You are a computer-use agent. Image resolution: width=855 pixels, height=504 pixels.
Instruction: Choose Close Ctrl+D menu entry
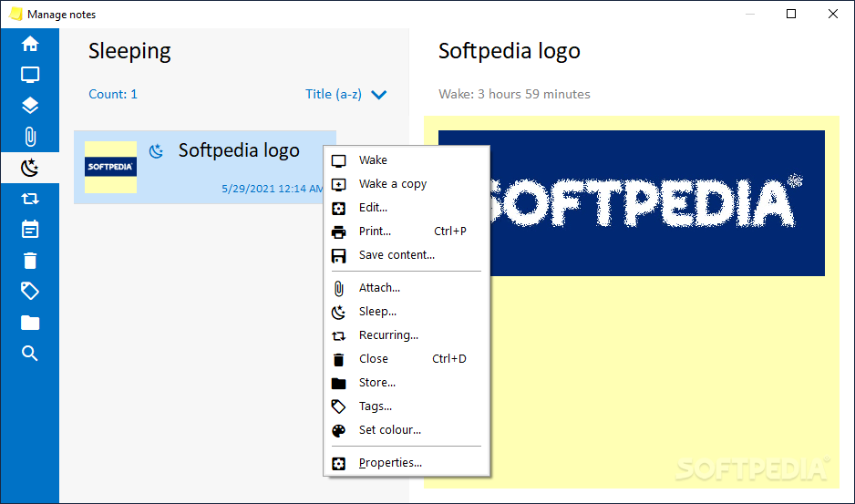pyautogui.click(x=407, y=359)
